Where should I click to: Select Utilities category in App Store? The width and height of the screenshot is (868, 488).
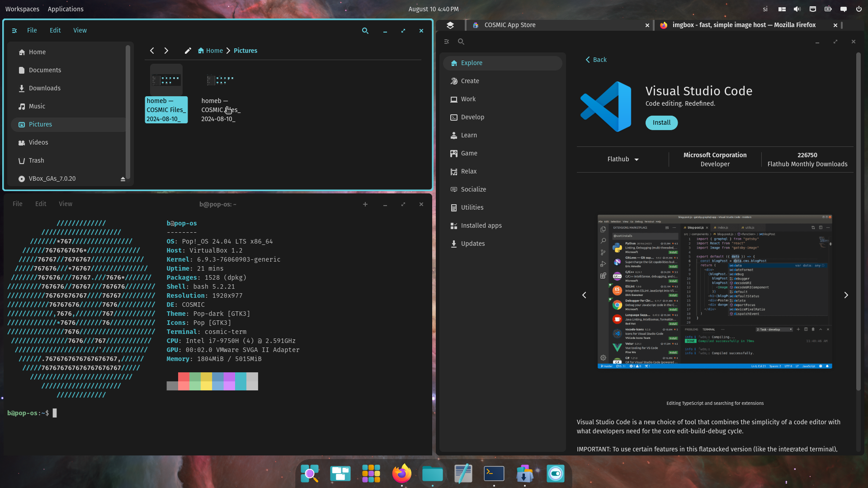[503, 207]
